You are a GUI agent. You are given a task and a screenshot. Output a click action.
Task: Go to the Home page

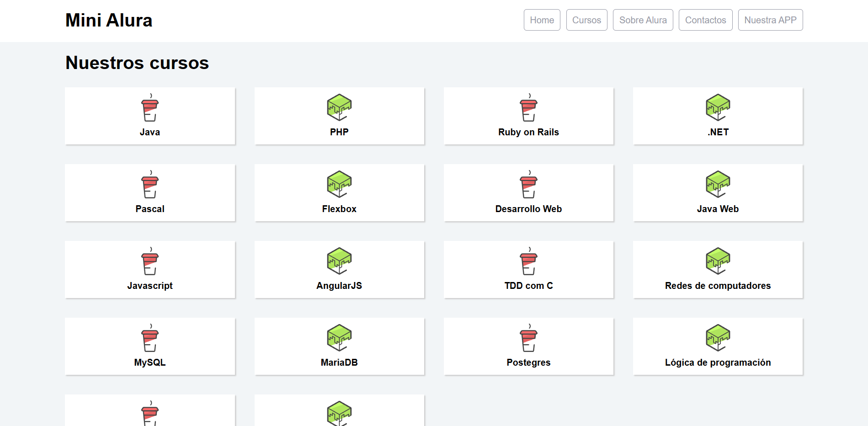pos(542,20)
